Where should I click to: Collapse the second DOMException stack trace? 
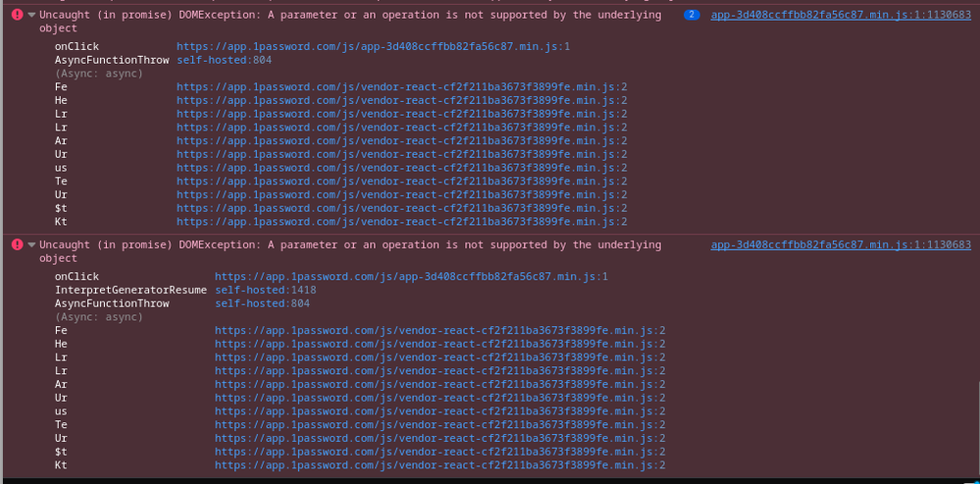click(x=31, y=245)
